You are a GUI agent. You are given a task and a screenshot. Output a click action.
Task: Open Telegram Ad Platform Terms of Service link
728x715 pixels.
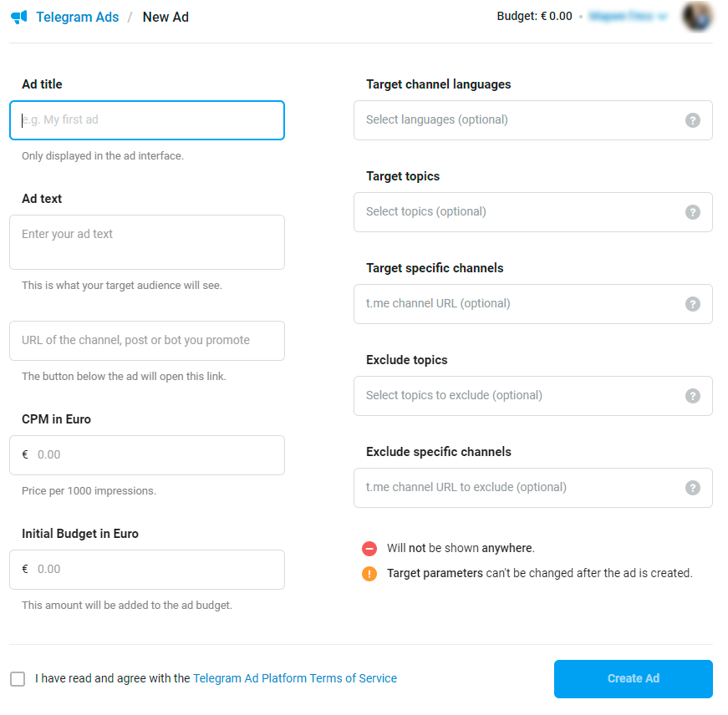coord(295,679)
